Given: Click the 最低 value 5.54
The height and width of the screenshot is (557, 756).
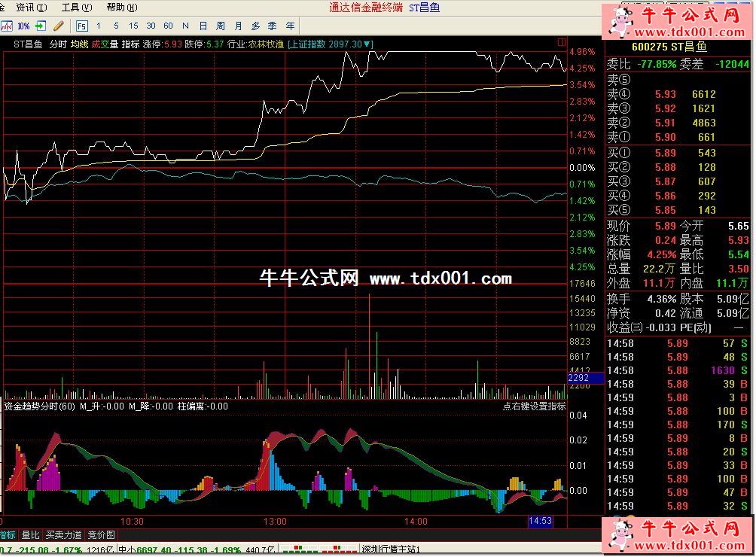Looking at the screenshot, I should 739,254.
